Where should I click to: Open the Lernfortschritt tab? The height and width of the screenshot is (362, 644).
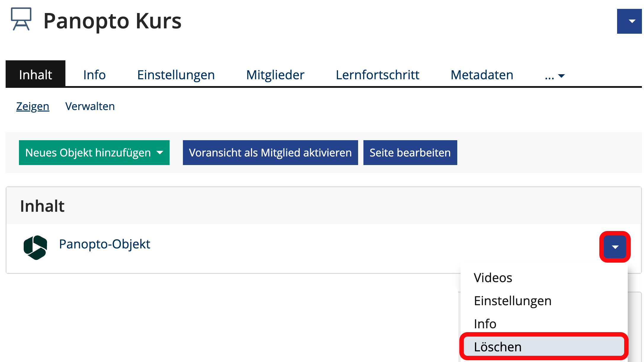377,75
